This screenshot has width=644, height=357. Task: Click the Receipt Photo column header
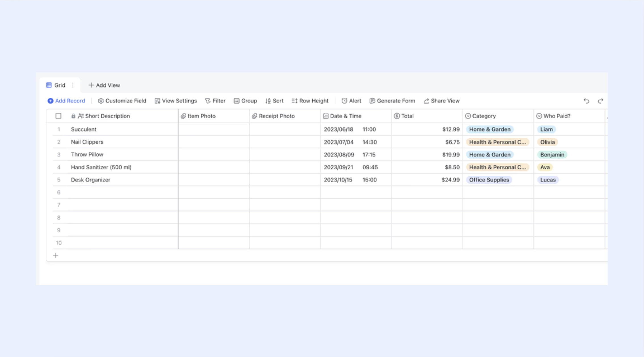click(x=285, y=116)
